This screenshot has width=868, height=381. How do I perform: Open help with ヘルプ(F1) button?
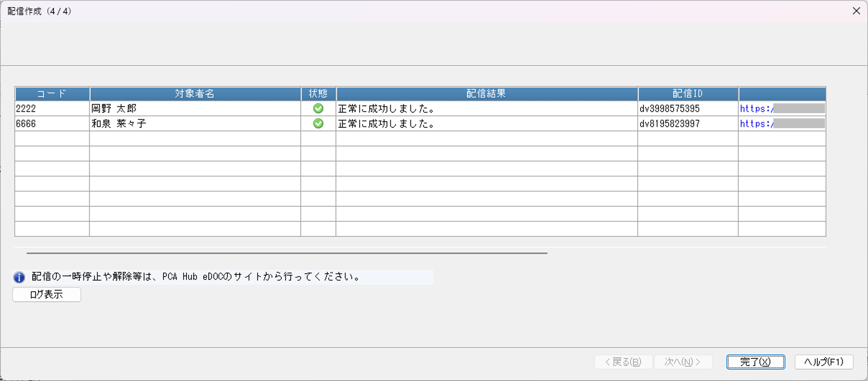tap(823, 362)
